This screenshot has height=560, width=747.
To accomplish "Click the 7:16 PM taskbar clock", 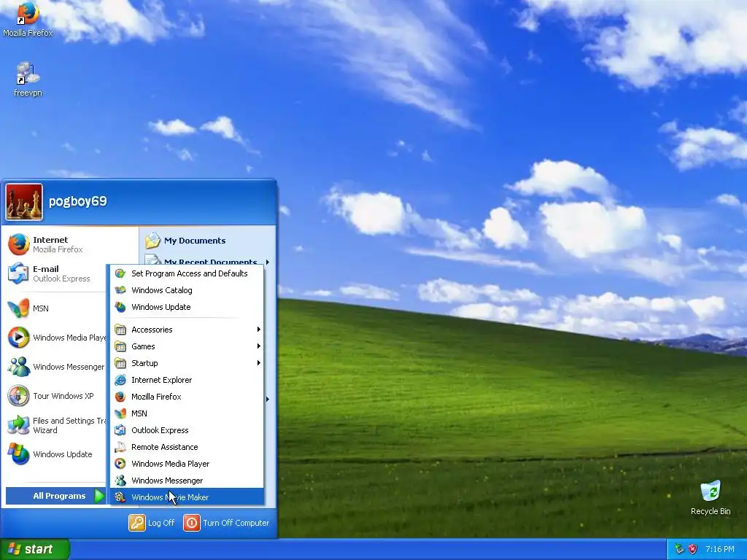I will click(719, 549).
